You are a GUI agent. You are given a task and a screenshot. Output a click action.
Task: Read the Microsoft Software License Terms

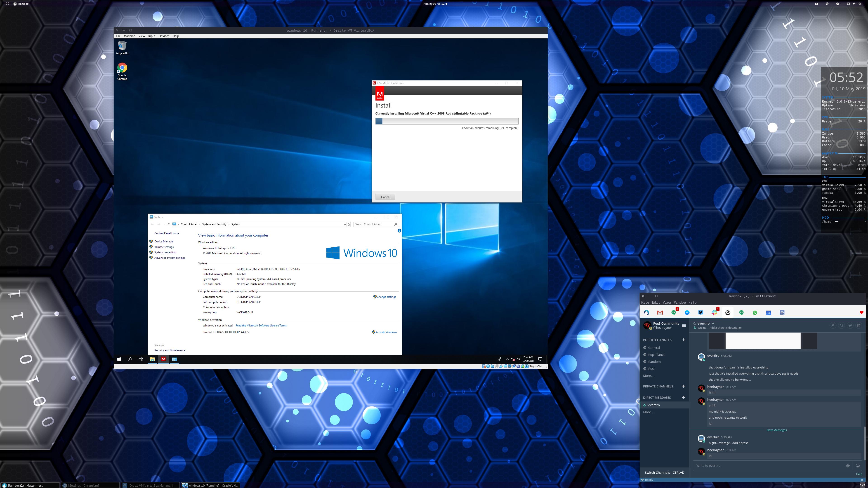(x=261, y=326)
